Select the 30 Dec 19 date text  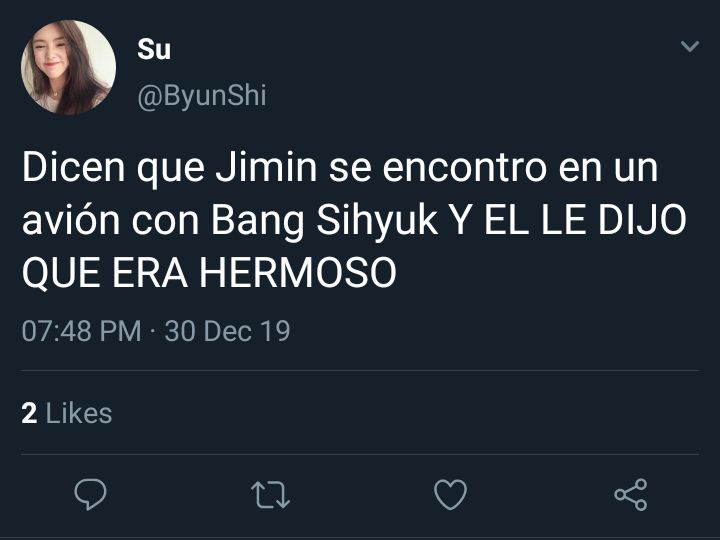point(227,331)
